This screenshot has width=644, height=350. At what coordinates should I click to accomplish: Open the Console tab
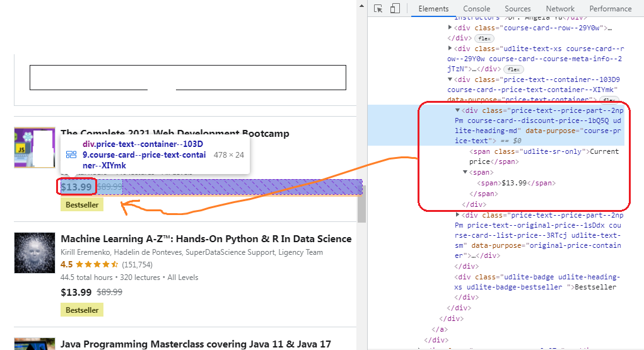pos(476,9)
